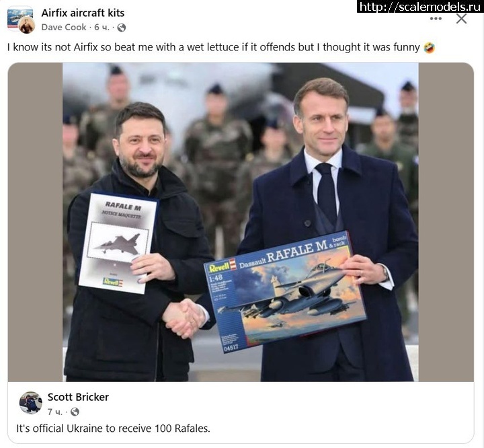Open the Airfix aircraft kits group page
484x448 pixels.
tap(83, 13)
